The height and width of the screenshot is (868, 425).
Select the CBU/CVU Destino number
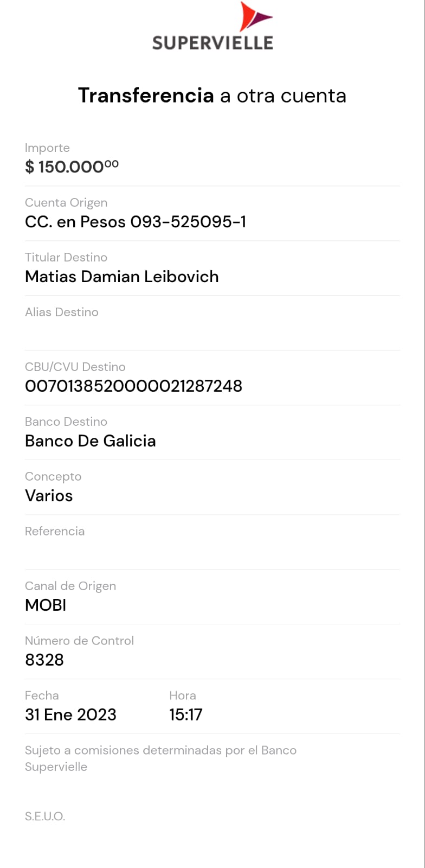133,386
